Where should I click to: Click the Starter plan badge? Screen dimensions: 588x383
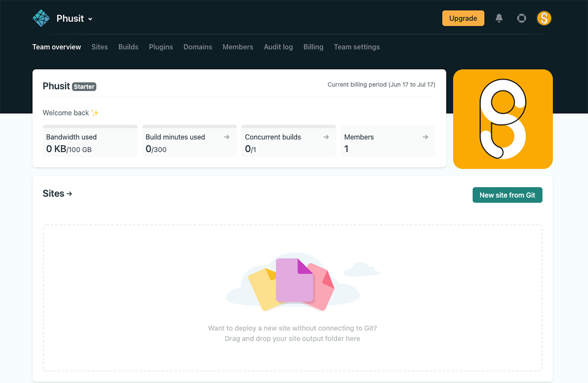84,87
